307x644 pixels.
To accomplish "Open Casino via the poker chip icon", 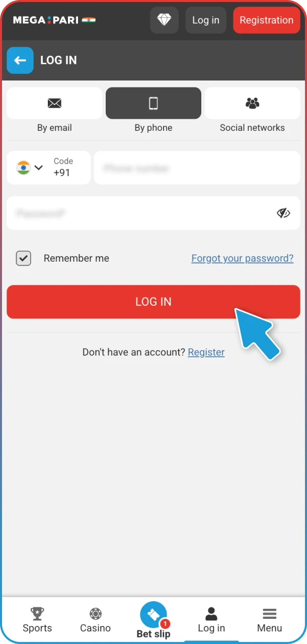I will pos(96,613).
